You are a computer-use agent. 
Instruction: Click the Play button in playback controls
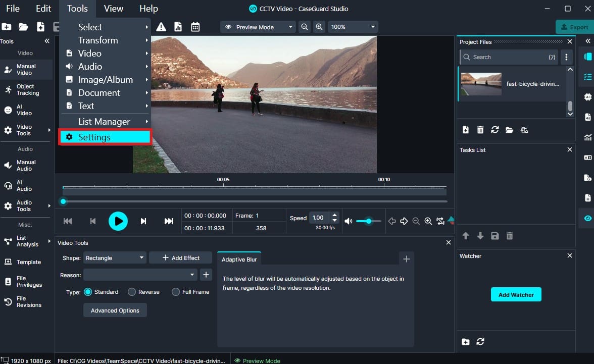point(118,221)
